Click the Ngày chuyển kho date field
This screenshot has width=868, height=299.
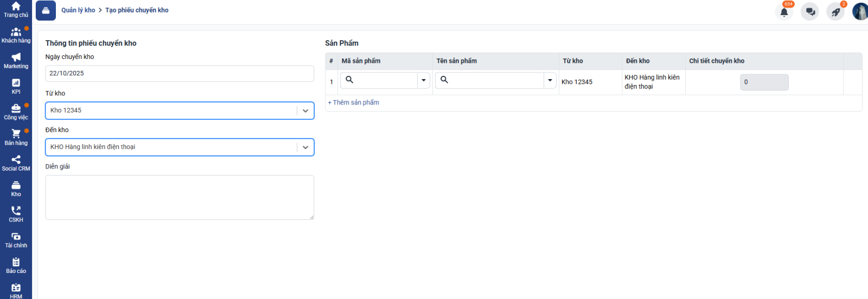[x=179, y=74]
